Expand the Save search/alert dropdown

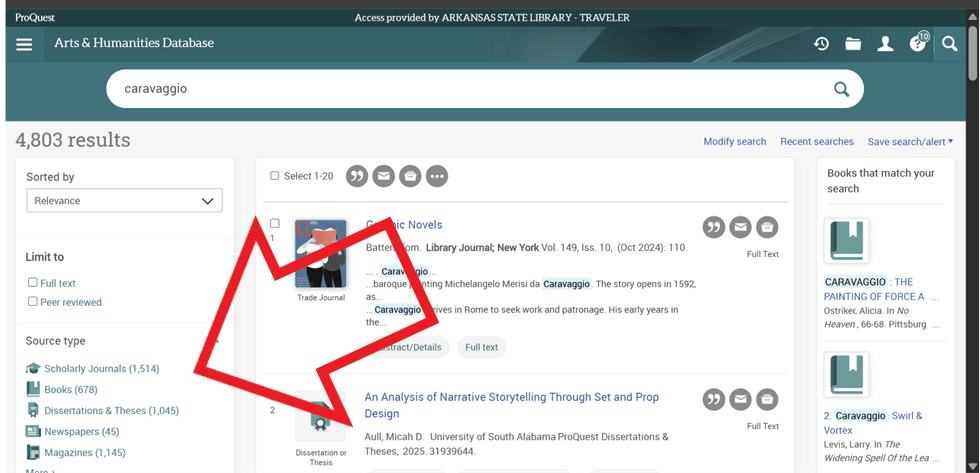[x=910, y=142]
